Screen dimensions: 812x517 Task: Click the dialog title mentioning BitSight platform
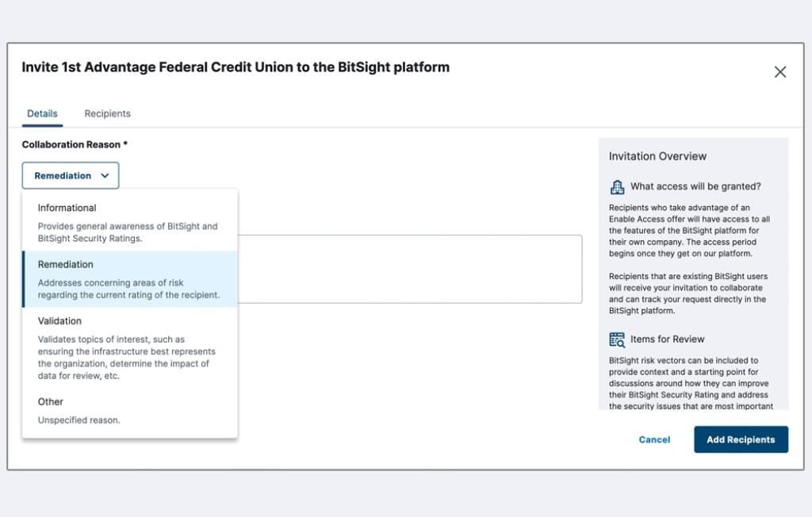(236, 67)
